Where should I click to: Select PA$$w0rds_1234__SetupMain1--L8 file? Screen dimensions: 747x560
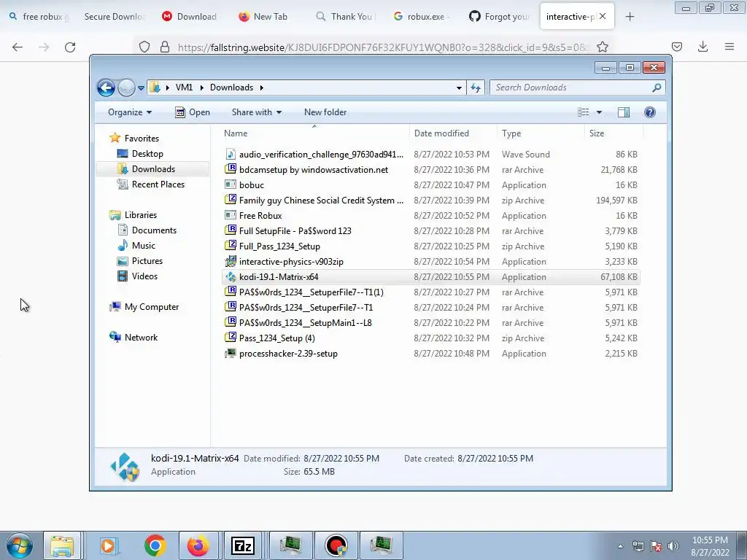pos(306,323)
